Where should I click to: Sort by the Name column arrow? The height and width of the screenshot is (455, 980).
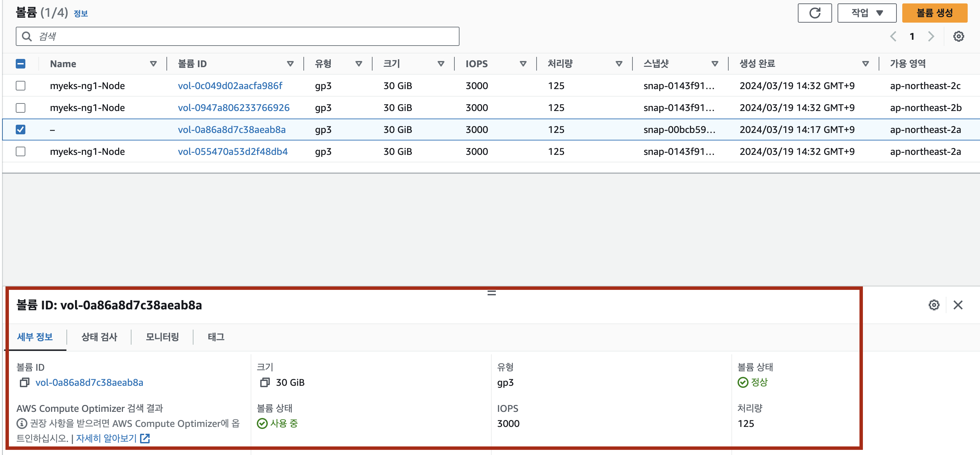coord(153,64)
